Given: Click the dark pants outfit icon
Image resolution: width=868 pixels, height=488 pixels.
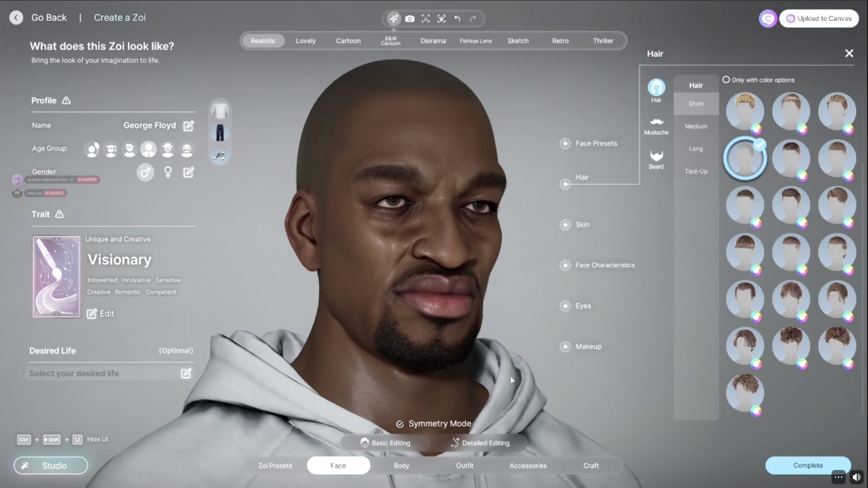Looking at the screenshot, I should click(220, 133).
